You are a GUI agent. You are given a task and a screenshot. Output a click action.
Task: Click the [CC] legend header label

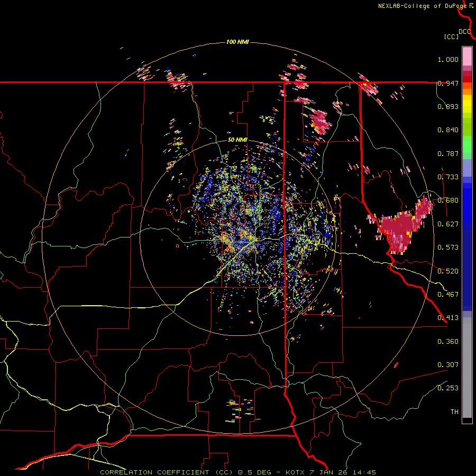pos(451,36)
